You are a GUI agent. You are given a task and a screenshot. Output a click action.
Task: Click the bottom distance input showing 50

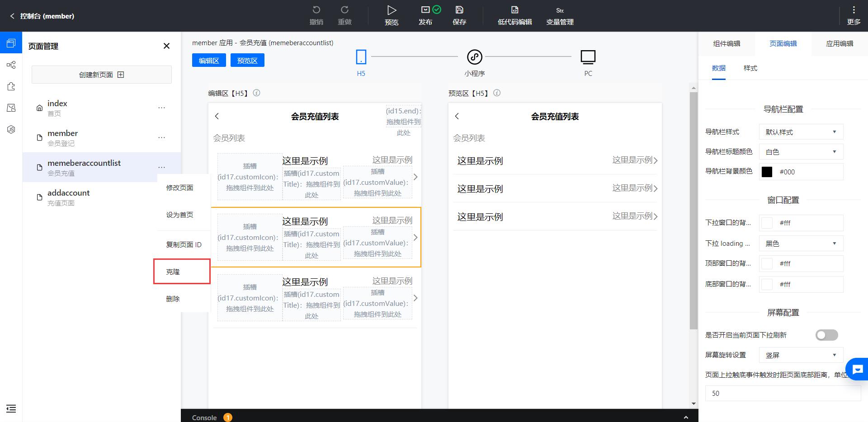pyautogui.click(x=783, y=393)
